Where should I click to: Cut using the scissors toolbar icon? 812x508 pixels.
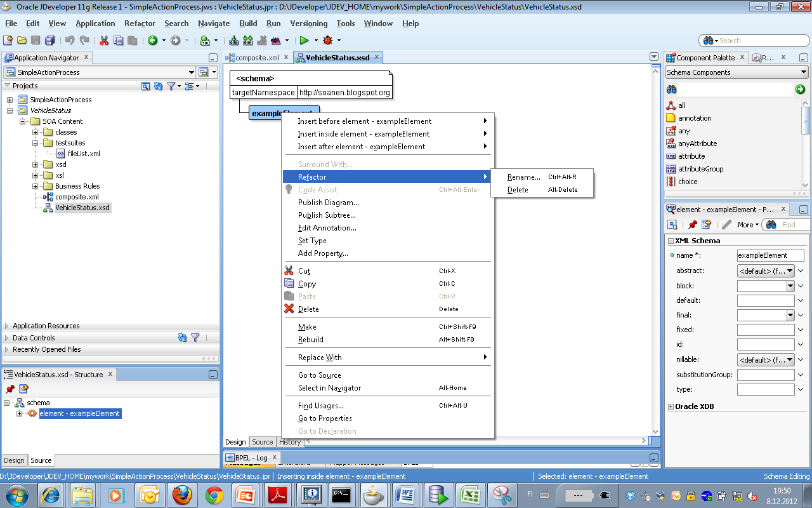pyautogui.click(x=103, y=40)
